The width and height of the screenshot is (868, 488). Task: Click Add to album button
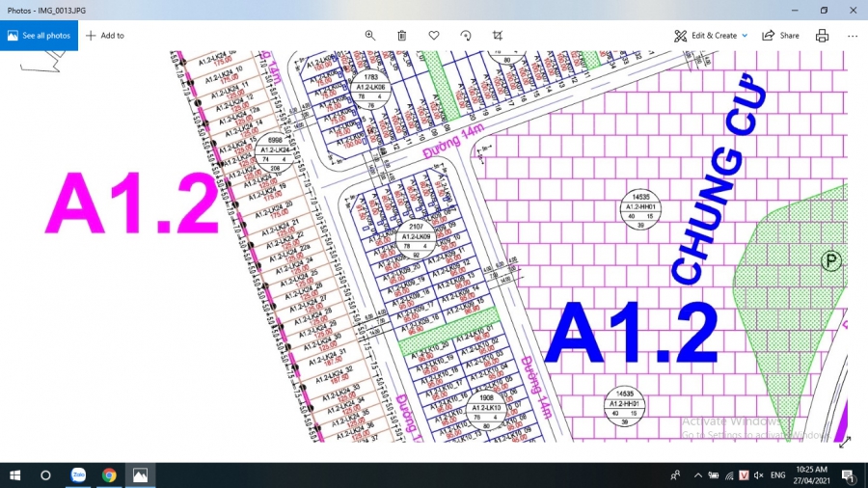click(x=104, y=36)
